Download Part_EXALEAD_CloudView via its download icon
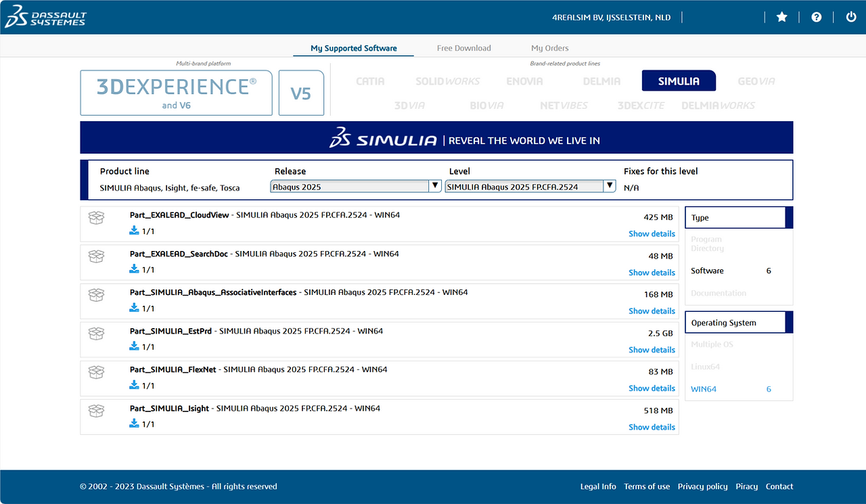Viewport: 866px width, 504px height. (x=134, y=231)
